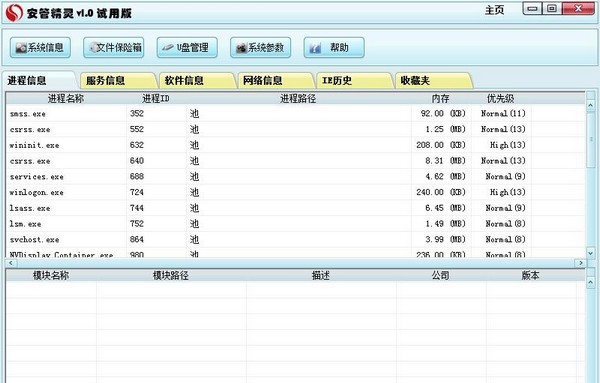The width and height of the screenshot is (600, 383).
Task: Click process ID 724
Action: point(137,192)
